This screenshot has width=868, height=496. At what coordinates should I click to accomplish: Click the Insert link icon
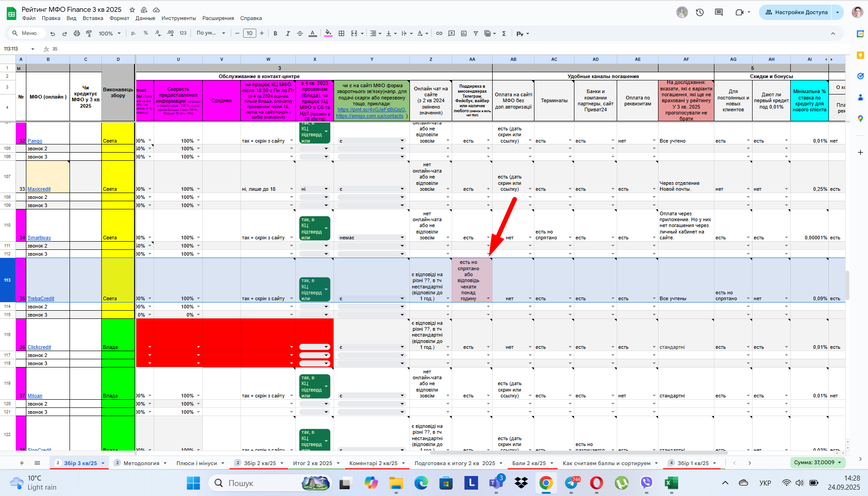(x=439, y=33)
